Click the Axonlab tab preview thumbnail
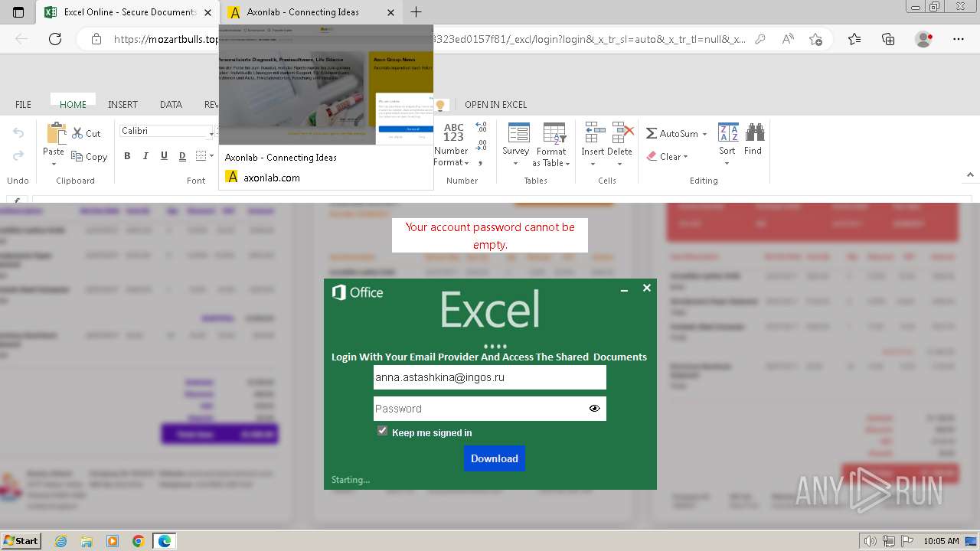This screenshot has height=551, width=980. coord(326,84)
